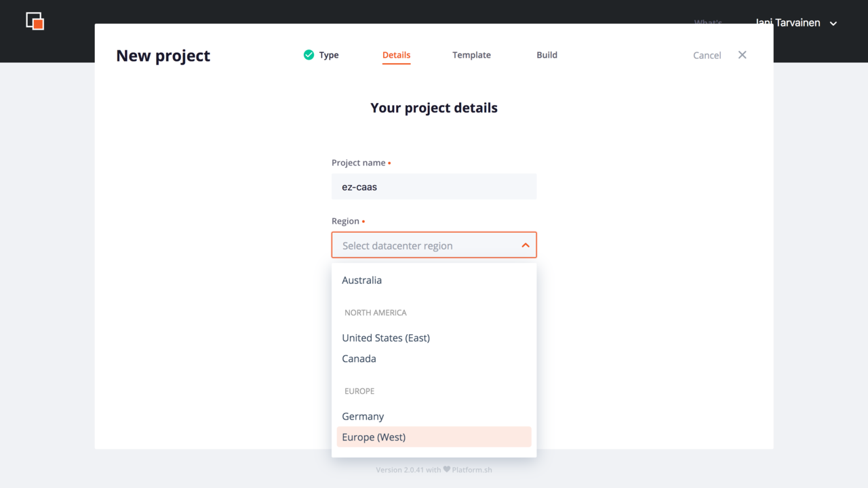This screenshot has width=868, height=488.
Task: Choose Europe (West) region
Action: 434,437
